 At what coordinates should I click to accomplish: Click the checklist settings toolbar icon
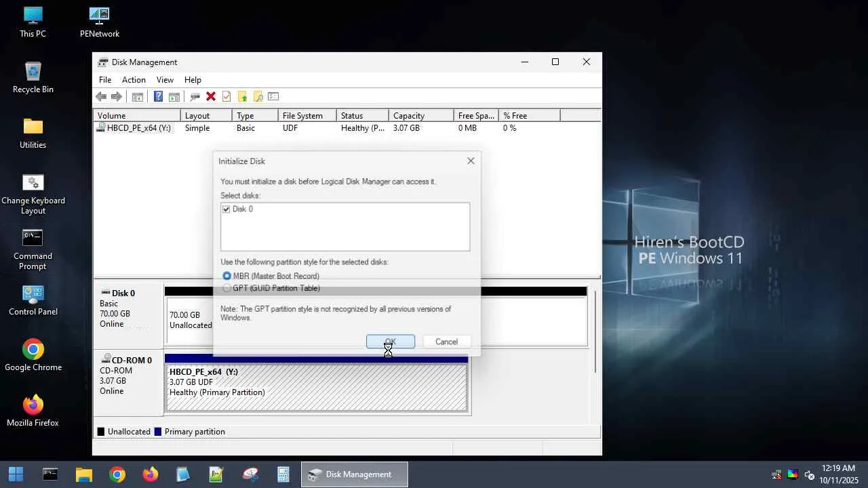(273, 97)
